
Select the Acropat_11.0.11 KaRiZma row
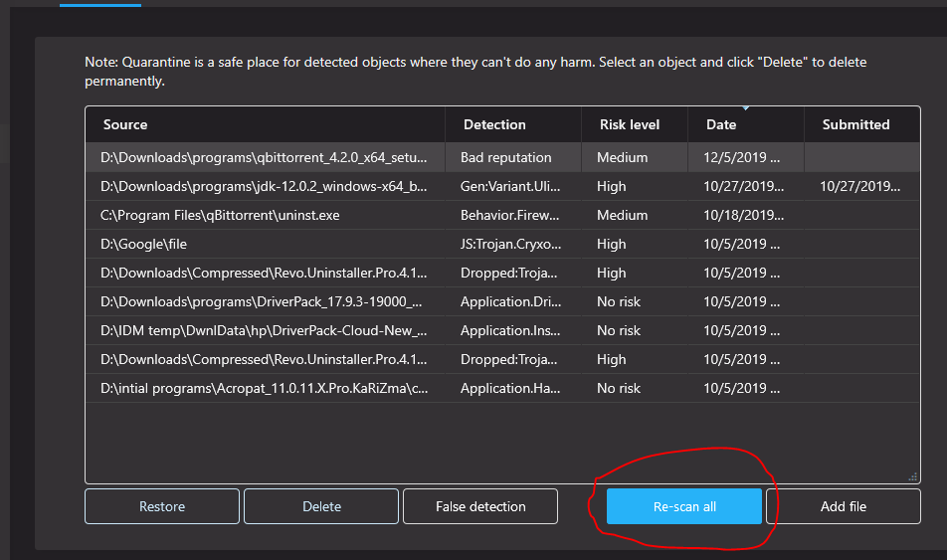pyautogui.click(x=264, y=388)
